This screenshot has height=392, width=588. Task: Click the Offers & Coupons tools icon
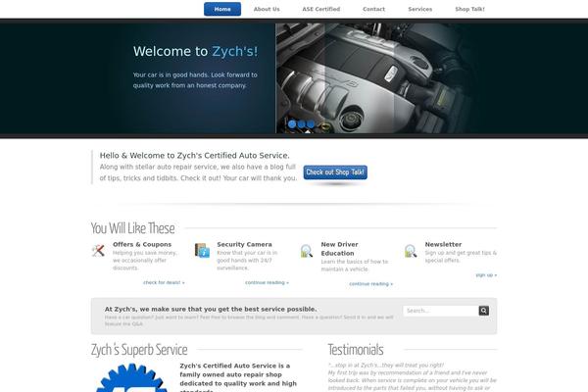tap(98, 250)
